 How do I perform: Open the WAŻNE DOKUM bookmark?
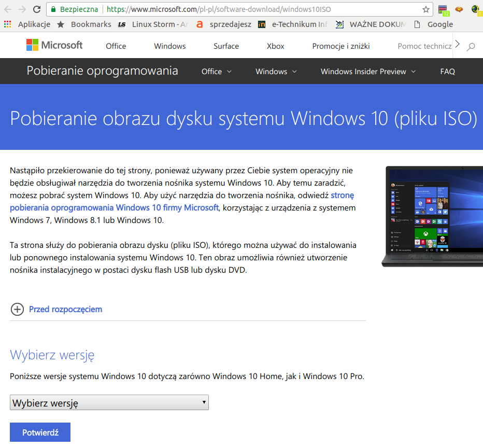[x=371, y=24]
